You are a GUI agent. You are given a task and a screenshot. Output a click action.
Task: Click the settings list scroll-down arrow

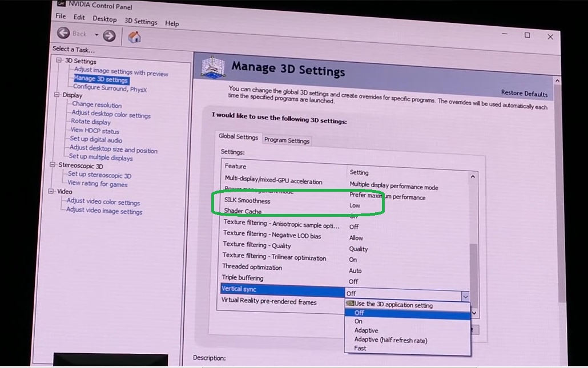(x=474, y=313)
